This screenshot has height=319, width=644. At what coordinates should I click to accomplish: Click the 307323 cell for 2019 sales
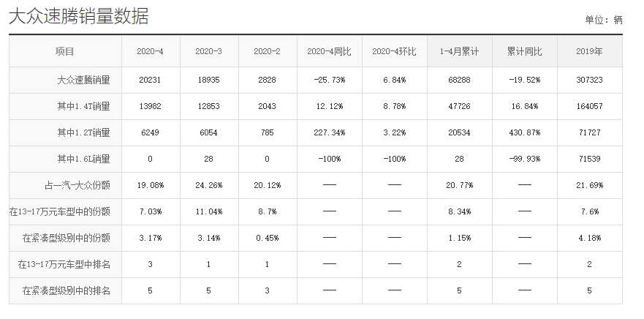[589, 80]
